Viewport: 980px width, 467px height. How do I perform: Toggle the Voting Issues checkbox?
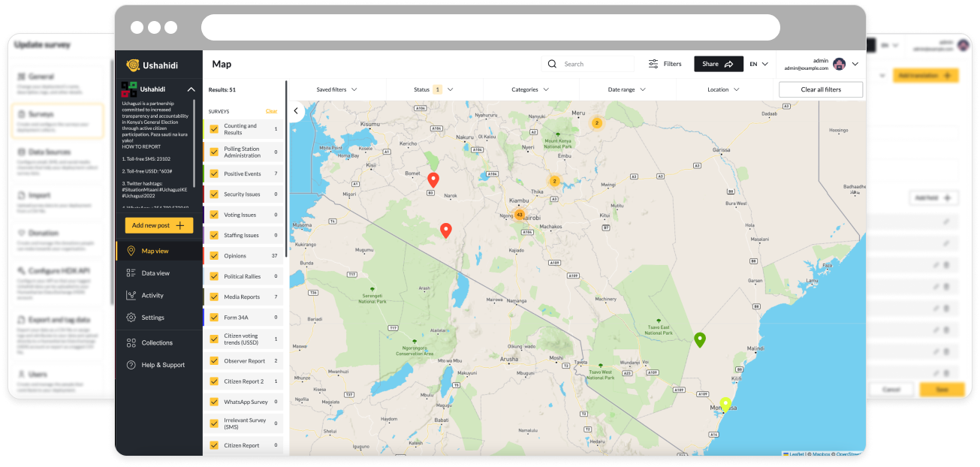pyautogui.click(x=214, y=215)
